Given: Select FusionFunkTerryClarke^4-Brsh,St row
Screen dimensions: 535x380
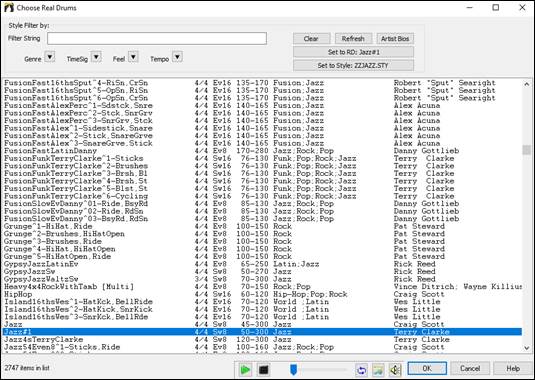Looking at the screenshot, I should 262,181.
